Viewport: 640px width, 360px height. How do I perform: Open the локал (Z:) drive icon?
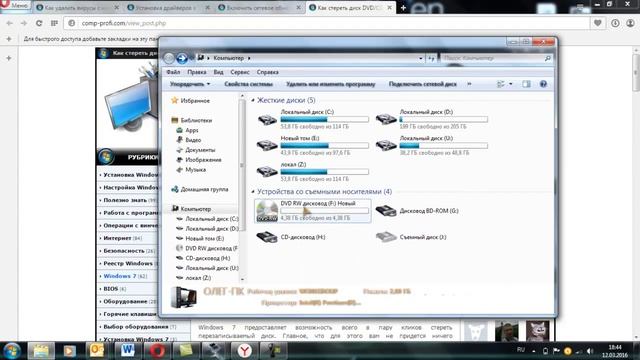(267, 172)
